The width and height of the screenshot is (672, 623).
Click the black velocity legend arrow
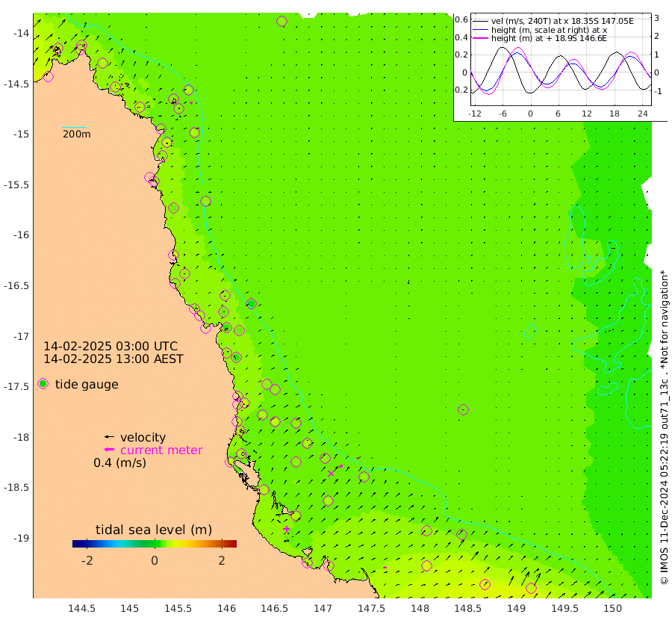[x=109, y=437]
